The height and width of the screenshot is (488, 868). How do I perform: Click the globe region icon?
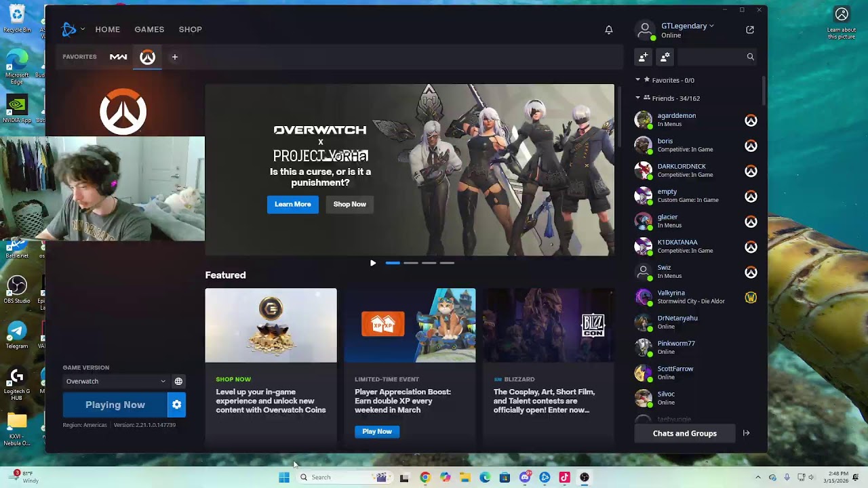(x=178, y=382)
